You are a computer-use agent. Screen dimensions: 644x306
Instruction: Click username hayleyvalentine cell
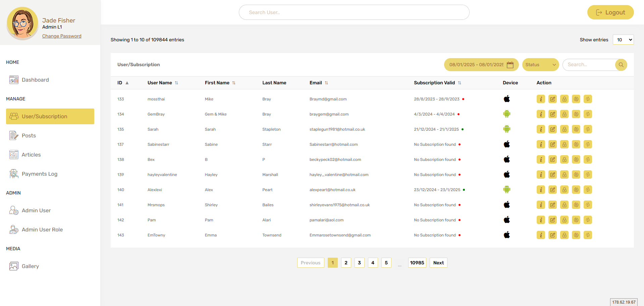click(x=162, y=175)
